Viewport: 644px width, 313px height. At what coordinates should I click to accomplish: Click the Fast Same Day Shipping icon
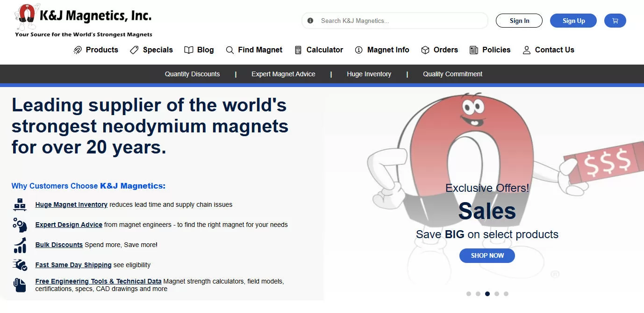pos(20,265)
